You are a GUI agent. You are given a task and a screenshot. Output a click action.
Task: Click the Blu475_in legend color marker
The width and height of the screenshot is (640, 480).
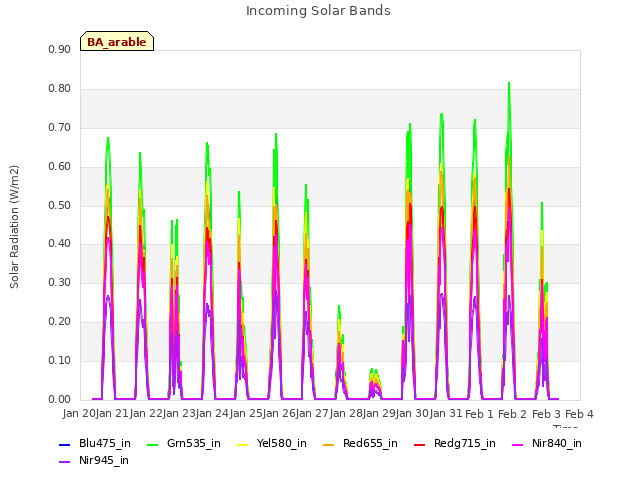pyautogui.click(x=65, y=444)
